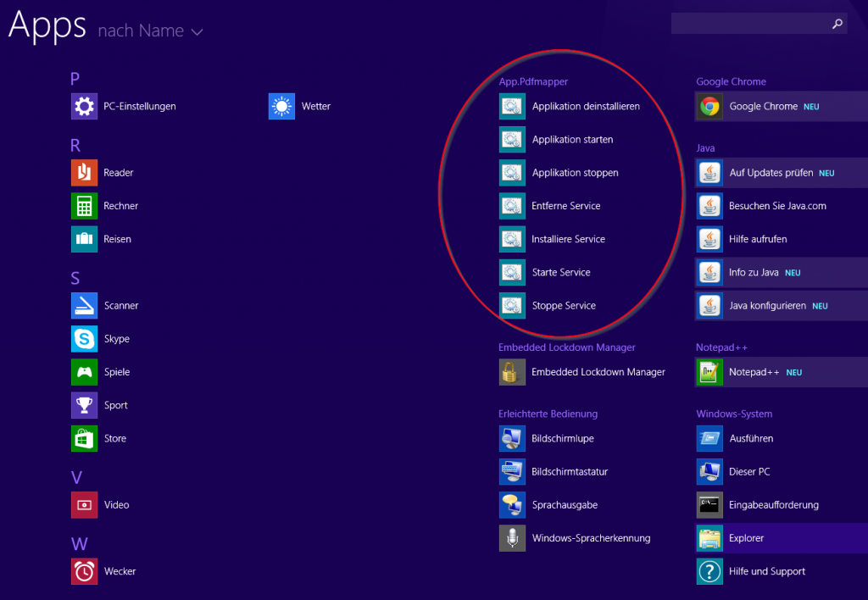The image size is (868, 600).
Task: Click the 'Java konfigurieren' label text
Action: click(x=767, y=306)
